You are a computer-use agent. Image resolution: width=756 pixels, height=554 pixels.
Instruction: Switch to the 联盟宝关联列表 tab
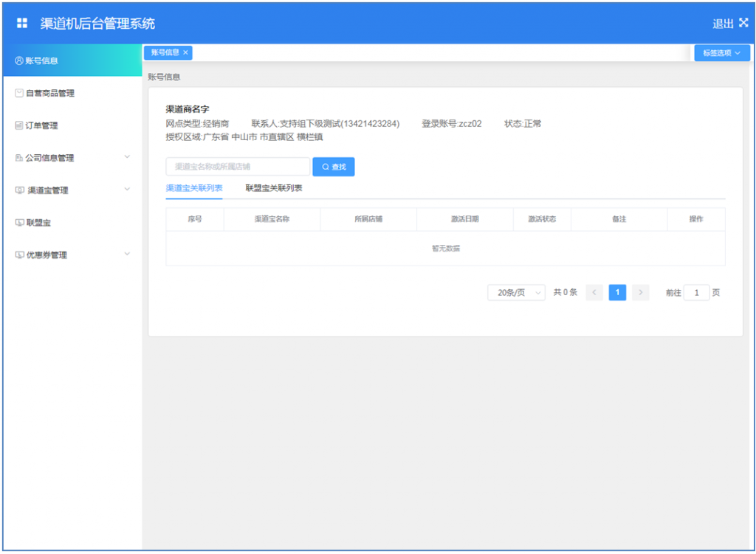[x=274, y=188]
